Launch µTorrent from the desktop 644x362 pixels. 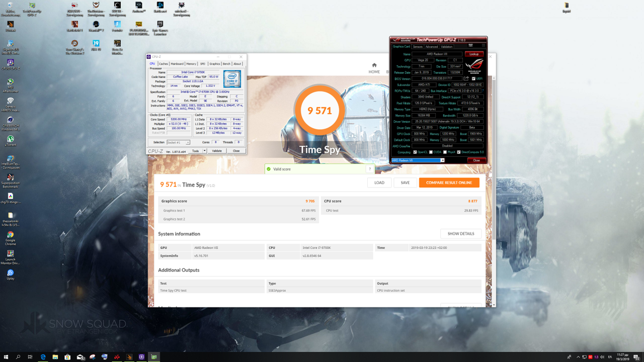coord(11,141)
